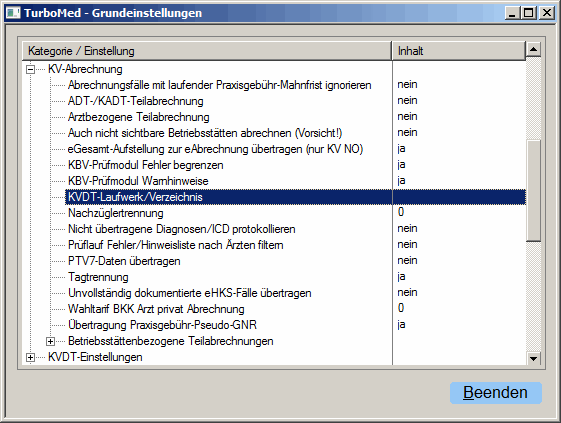
Task: Collapse the KV-Abrechnung tree node
Action: point(31,69)
